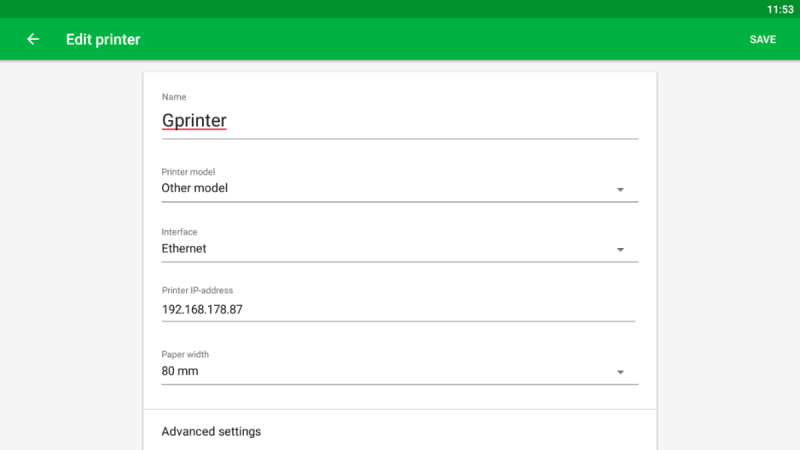Click the 'Edit printer' page title
The height and width of the screenshot is (450, 800).
(x=103, y=40)
